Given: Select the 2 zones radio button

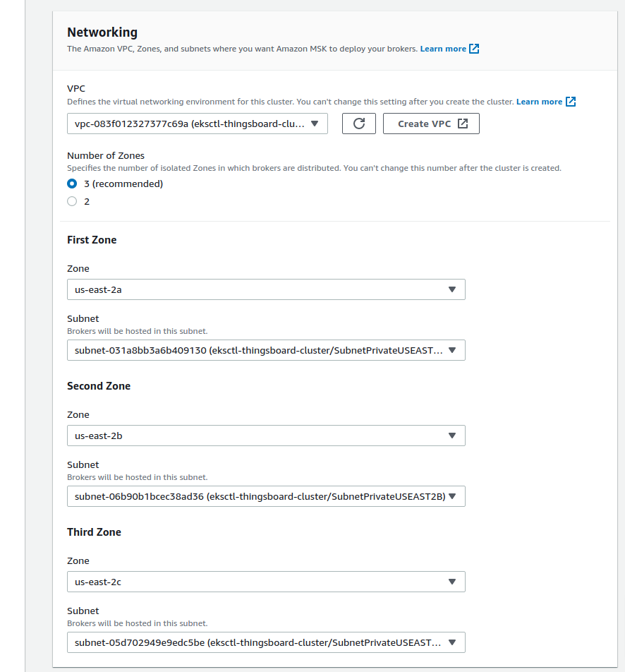Looking at the screenshot, I should point(72,201).
